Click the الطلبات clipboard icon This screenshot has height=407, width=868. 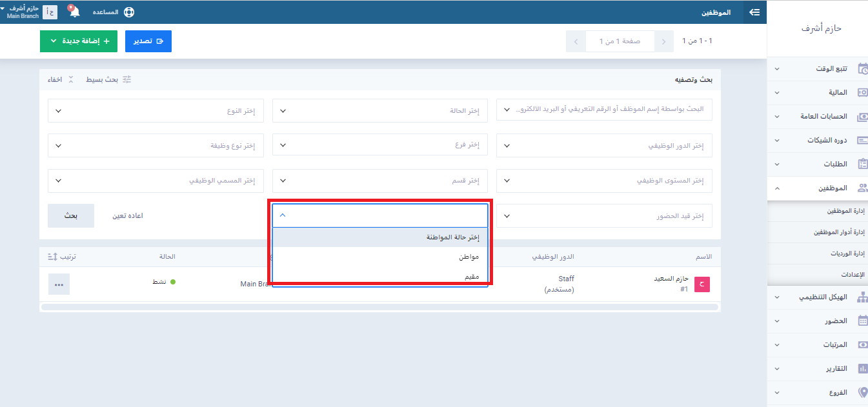[862, 164]
